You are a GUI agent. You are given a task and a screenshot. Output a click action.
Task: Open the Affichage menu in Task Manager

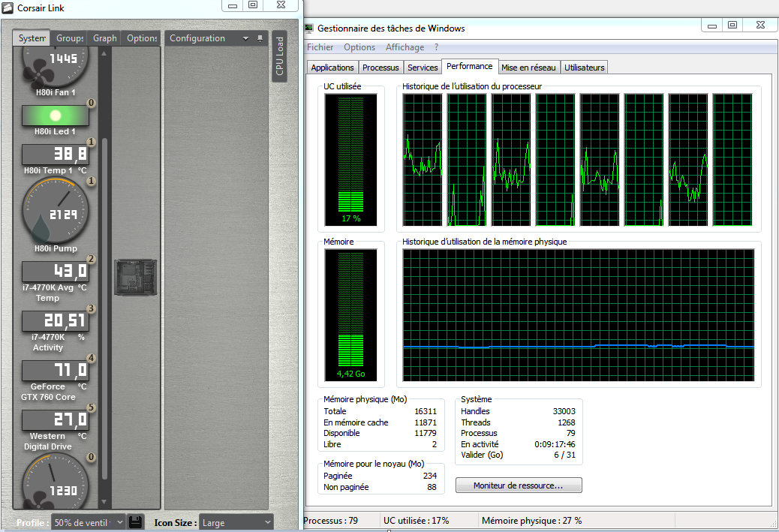pyautogui.click(x=405, y=47)
